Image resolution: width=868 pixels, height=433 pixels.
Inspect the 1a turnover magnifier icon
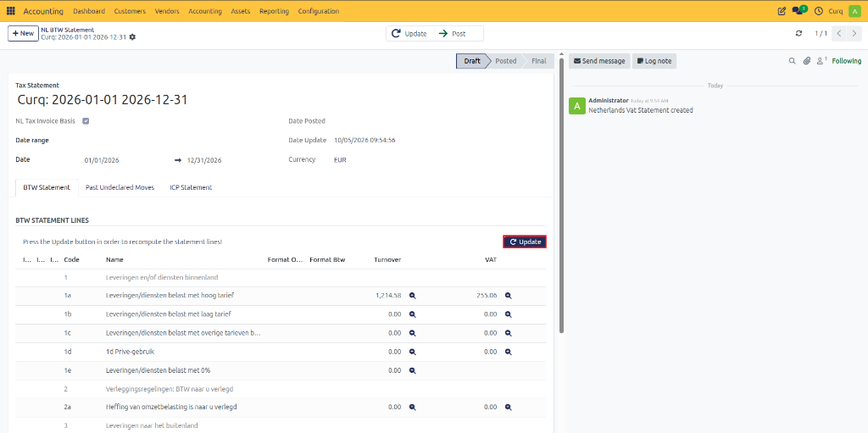(x=413, y=296)
